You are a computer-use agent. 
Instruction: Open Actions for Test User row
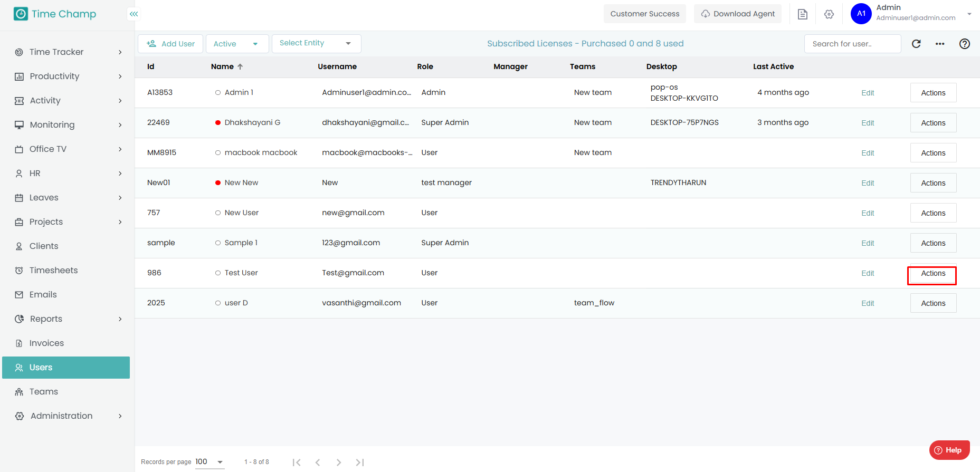tap(933, 274)
